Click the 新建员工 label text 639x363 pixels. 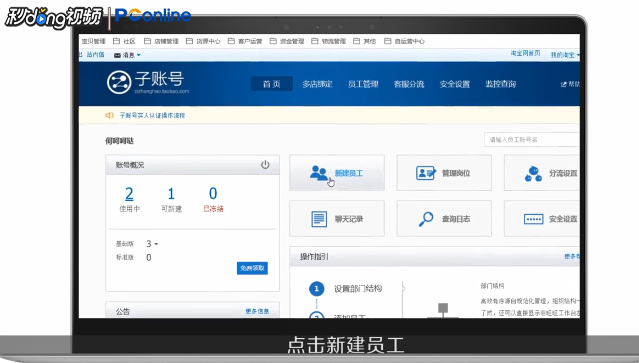coord(349,173)
